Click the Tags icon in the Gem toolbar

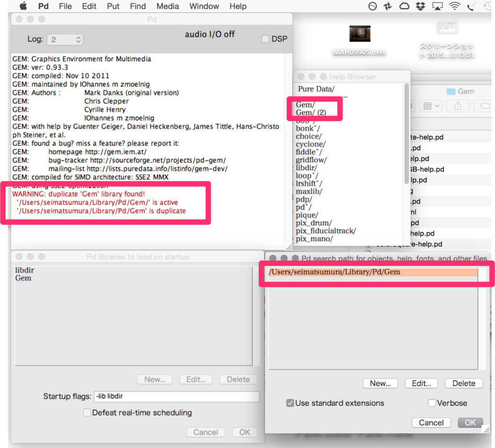(485, 106)
